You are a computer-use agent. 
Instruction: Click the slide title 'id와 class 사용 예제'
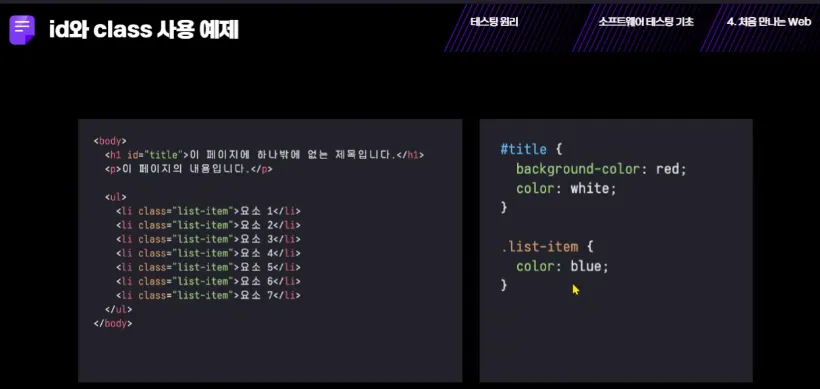click(x=144, y=30)
